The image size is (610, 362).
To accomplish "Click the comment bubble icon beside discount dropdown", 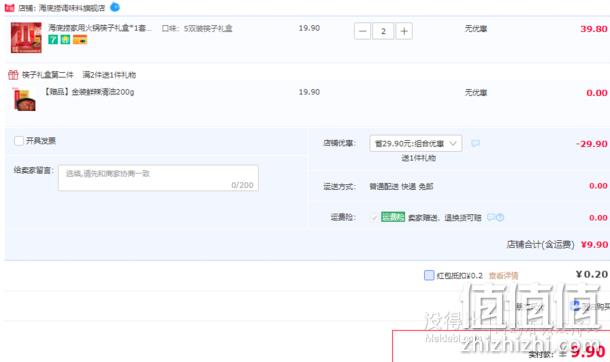I will point(475,143).
